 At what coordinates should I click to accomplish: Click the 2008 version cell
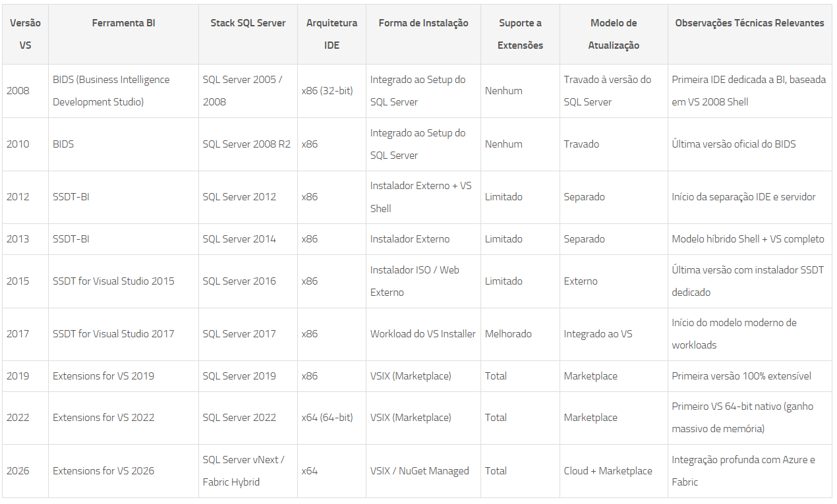(18, 91)
